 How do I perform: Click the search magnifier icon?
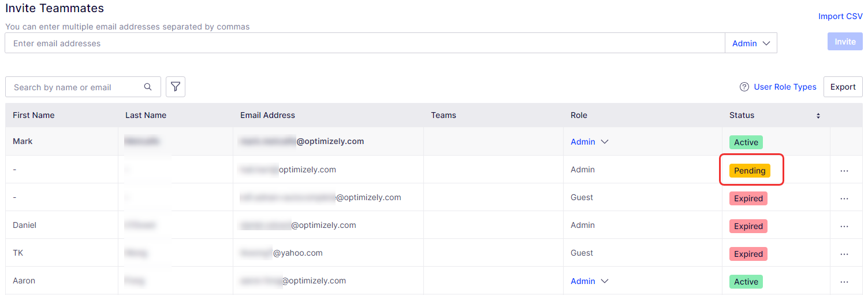(148, 87)
